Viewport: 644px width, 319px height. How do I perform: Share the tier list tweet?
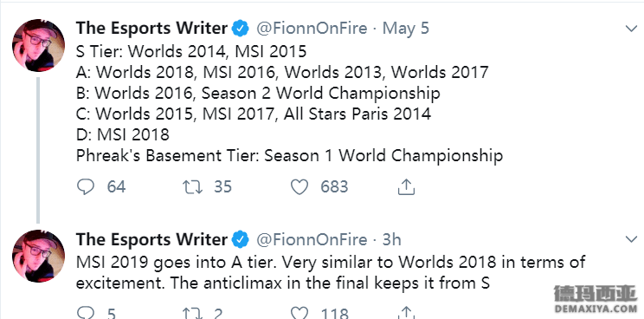(406, 186)
